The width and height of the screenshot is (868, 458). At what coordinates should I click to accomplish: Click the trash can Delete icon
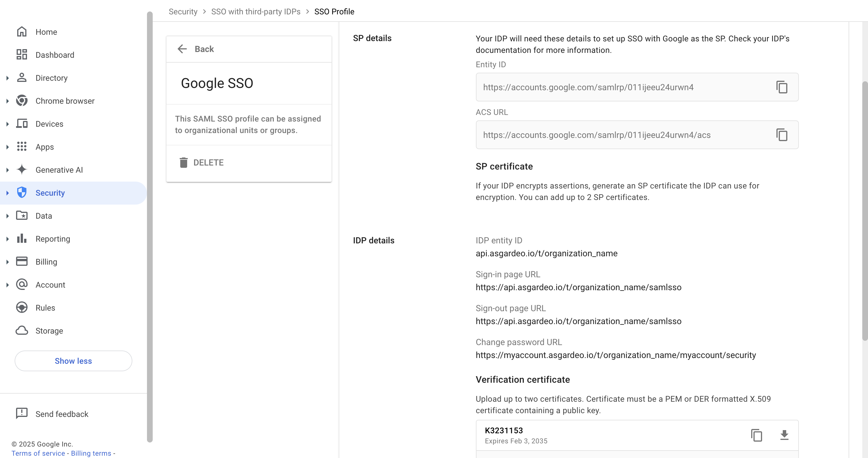coord(183,162)
